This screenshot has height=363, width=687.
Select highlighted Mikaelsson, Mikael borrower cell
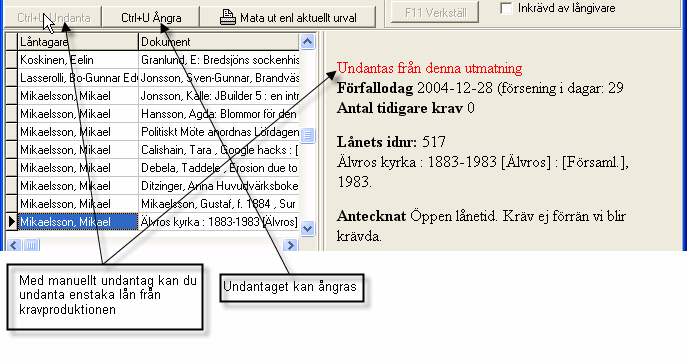(x=78, y=222)
